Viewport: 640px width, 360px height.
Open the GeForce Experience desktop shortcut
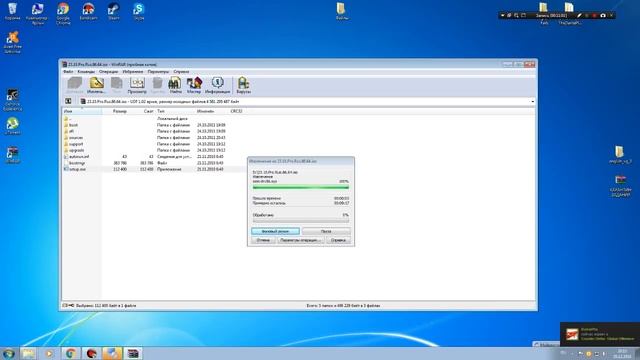12,100
